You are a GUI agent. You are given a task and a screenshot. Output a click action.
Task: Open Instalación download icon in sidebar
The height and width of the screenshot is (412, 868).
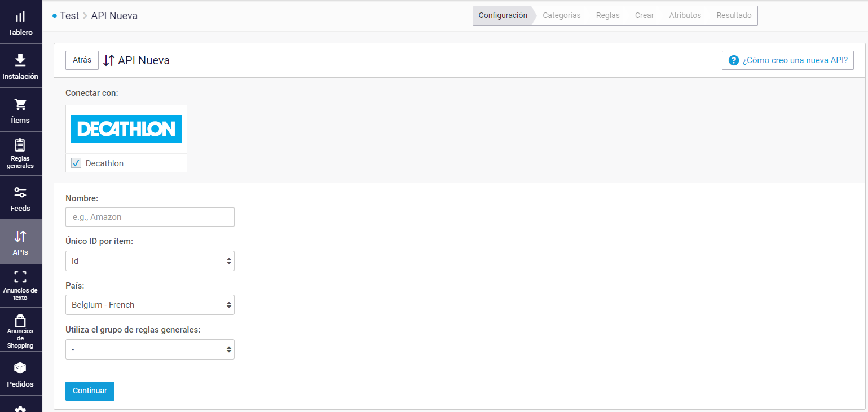(20, 60)
